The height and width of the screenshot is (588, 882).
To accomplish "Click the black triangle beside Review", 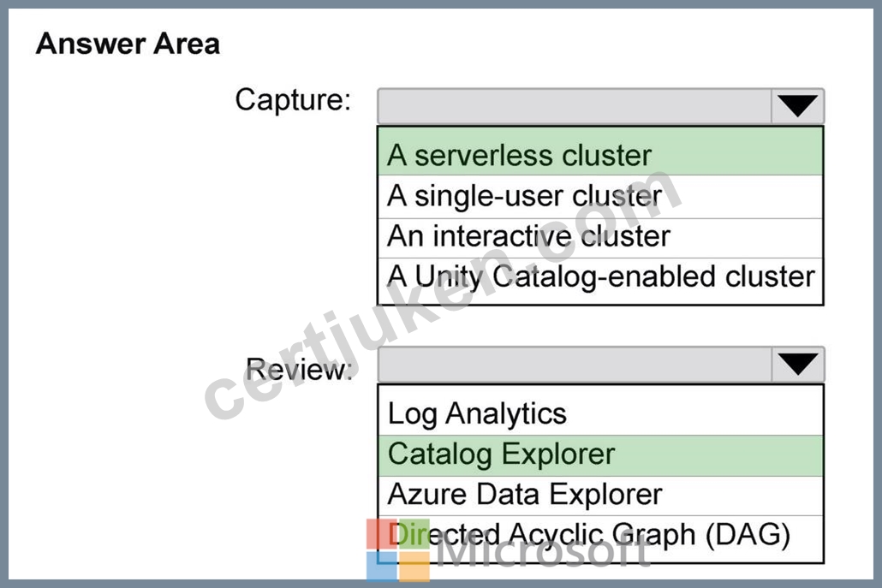I will (x=797, y=365).
